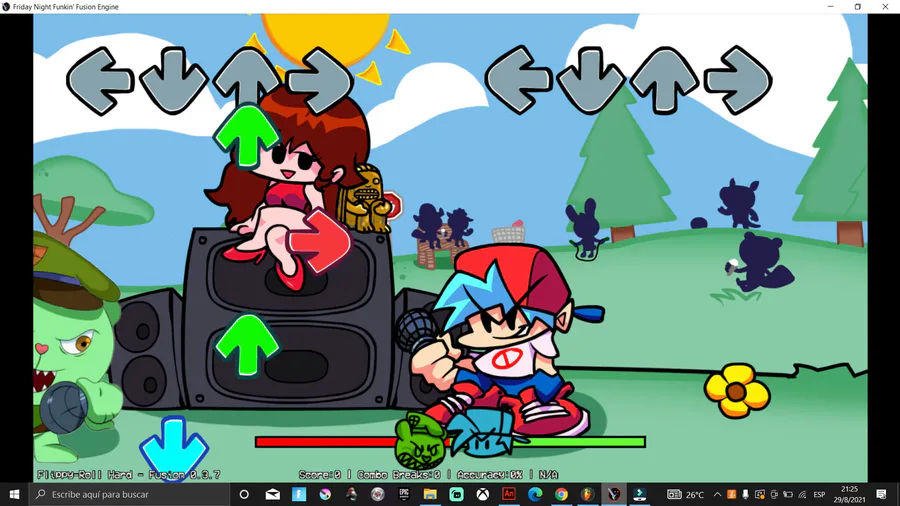Open the Windows Start menu
The image size is (900, 506).
tap(14, 494)
